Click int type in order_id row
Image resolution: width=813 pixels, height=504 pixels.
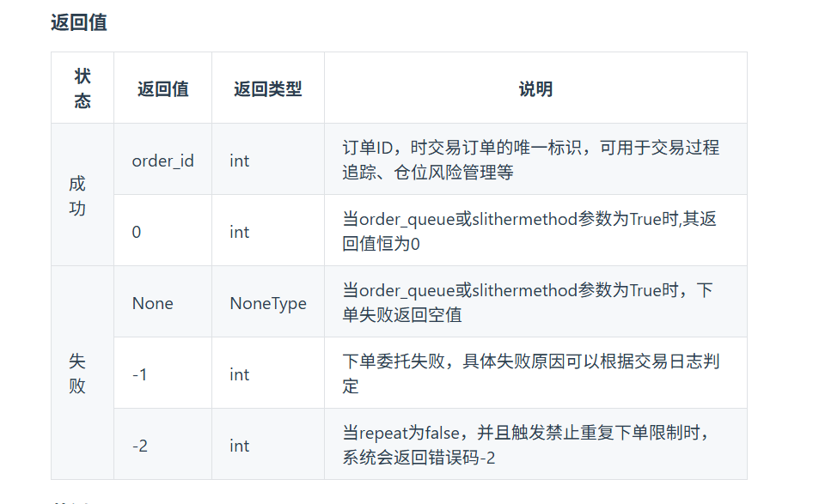[239, 161]
